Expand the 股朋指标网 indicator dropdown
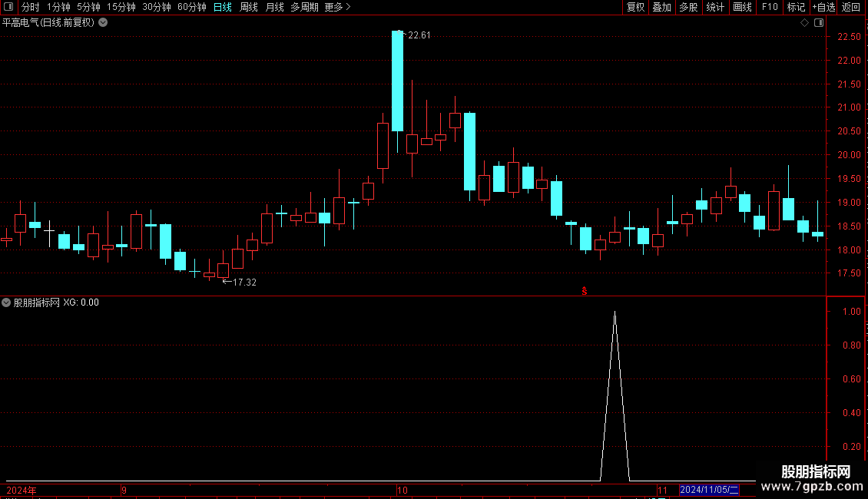The image size is (868, 499). pos(6,302)
